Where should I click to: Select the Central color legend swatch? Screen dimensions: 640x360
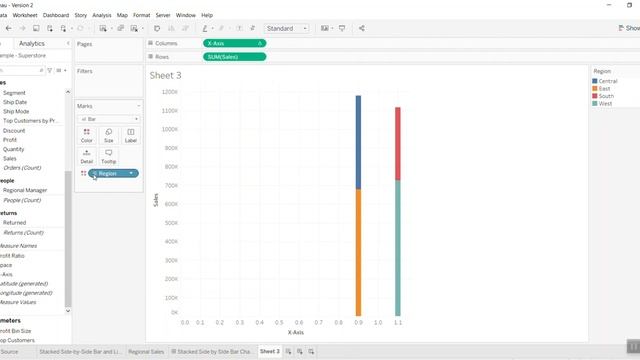[595, 81]
